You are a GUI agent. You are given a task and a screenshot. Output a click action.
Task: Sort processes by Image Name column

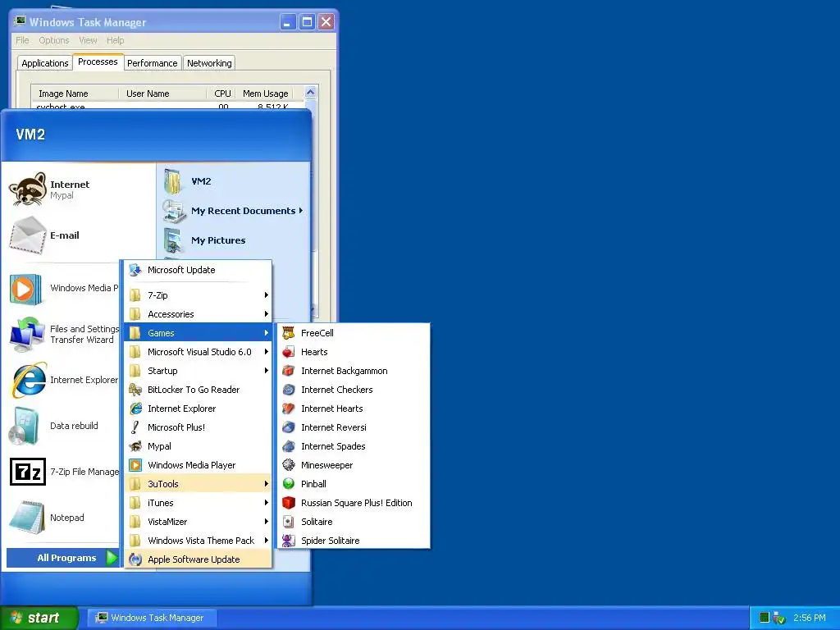point(75,94)
